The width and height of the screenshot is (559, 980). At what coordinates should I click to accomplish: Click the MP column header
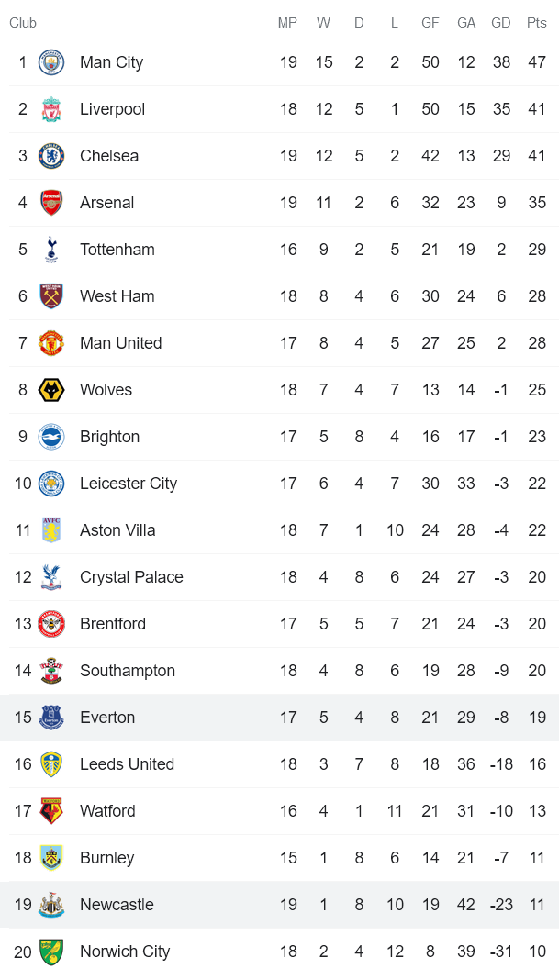point(288,23)
